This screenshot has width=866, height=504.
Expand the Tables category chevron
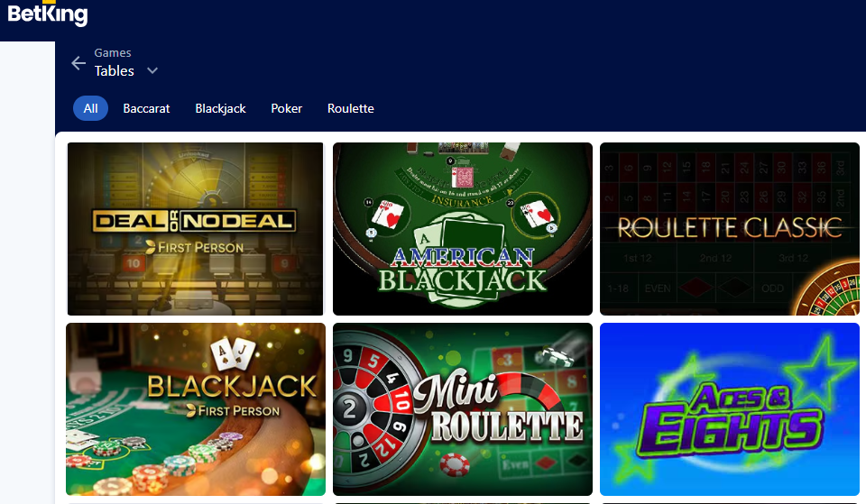tap(152, 70)
